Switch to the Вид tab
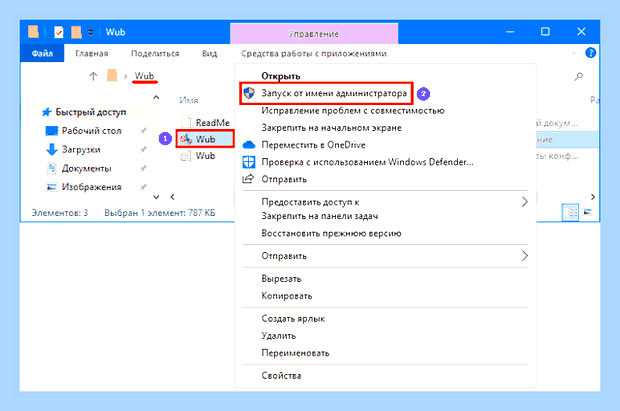This screenshot has height=411, width=620. click(210, 53)
